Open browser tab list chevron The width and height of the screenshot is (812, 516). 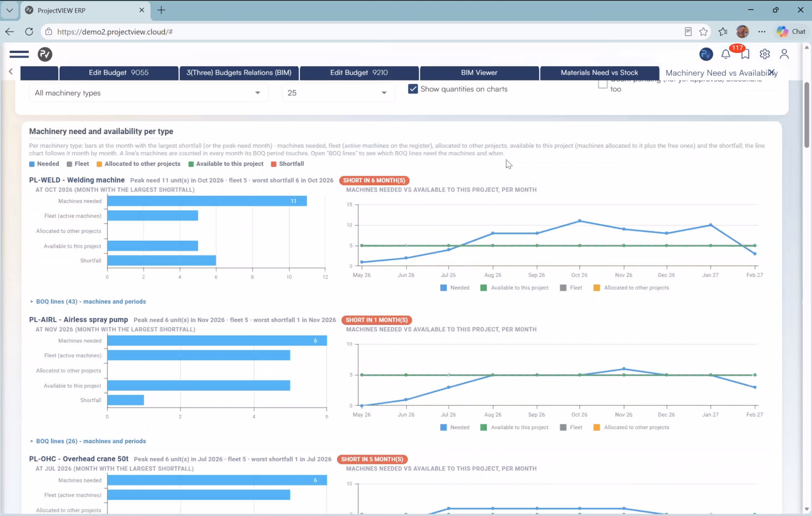(x=10, y=10)
